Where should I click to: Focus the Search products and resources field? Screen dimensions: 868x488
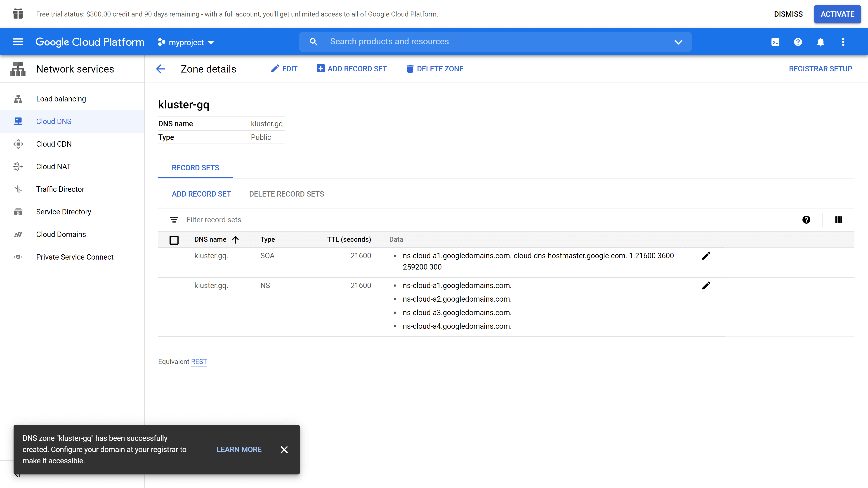click(495, 42)
